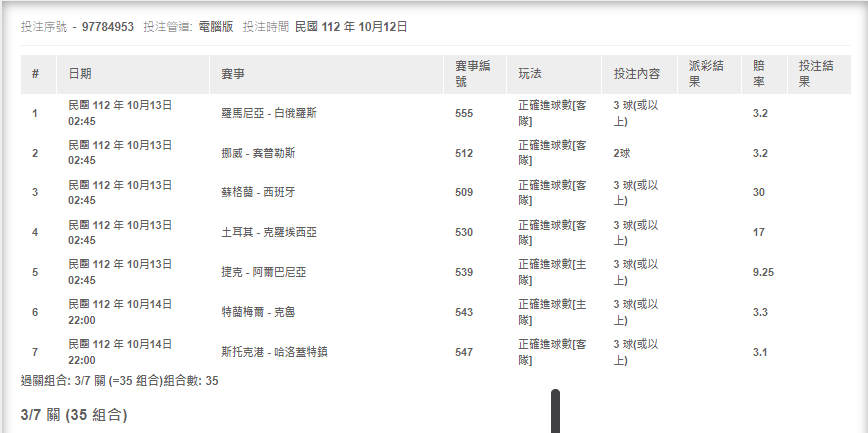This screenshot has height=433, width=868.
Task: Click event number 555 in first row
Action: tap(464, 113)
